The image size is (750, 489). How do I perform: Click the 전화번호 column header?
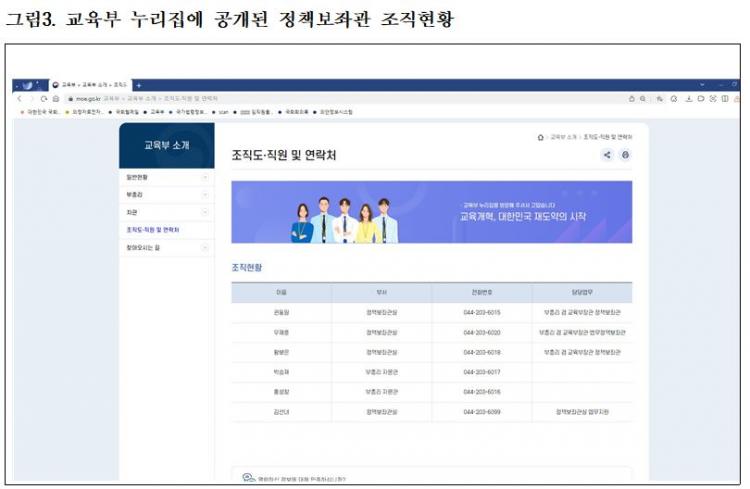[482, 292]
